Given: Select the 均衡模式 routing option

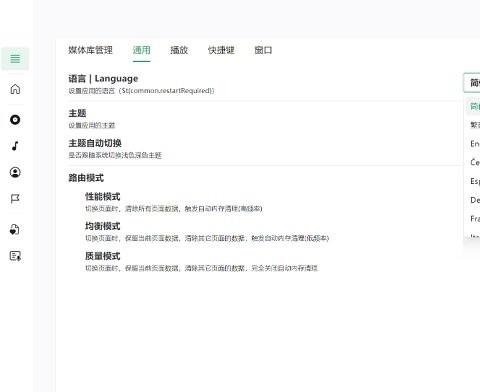Looking at the screenshot, I should 103,226.
